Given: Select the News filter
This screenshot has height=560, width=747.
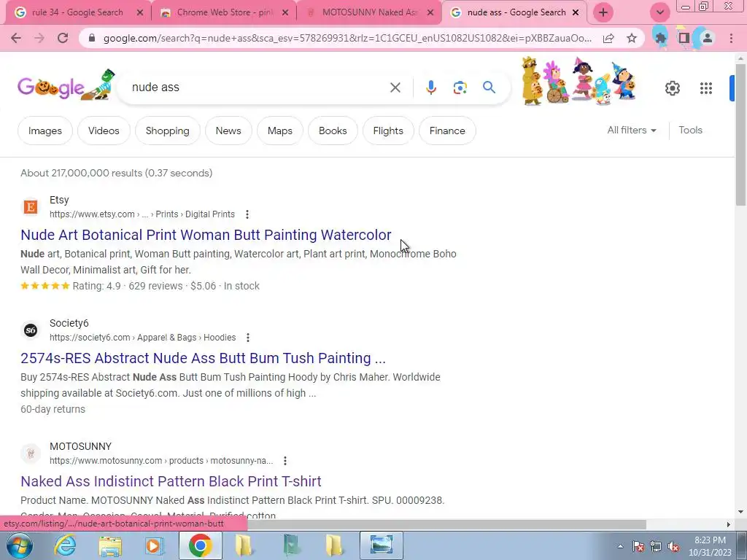Looking at the screenshot, I should pyautogui.click(x=228, y=131).
